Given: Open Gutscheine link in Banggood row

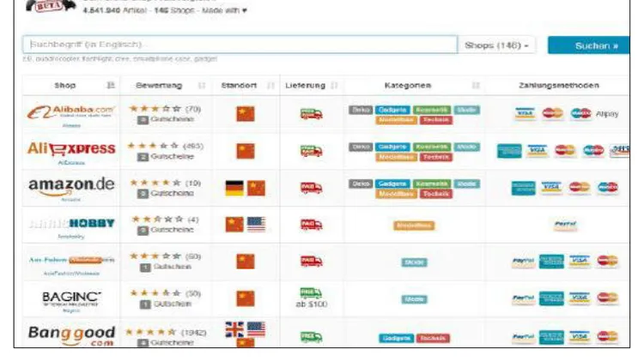Looking at the screenshot, I should (x=172, y=342).
